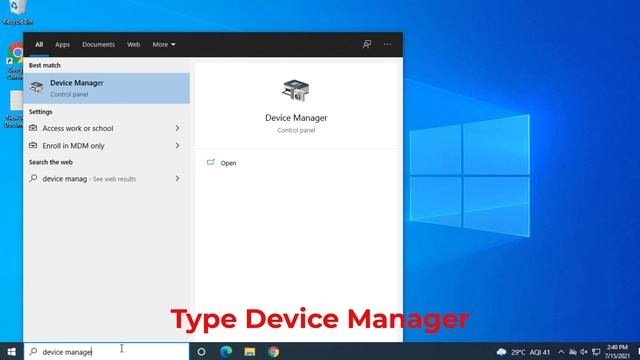Launch Microsoft Edge from the taskbar
The width and height of the screenshot is (640, 360).
226,351
